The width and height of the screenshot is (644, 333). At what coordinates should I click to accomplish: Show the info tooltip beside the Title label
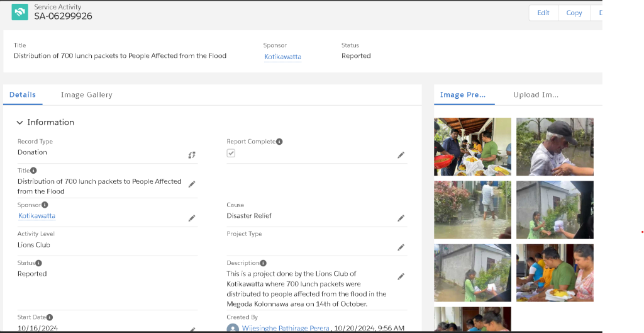[34, 171]
